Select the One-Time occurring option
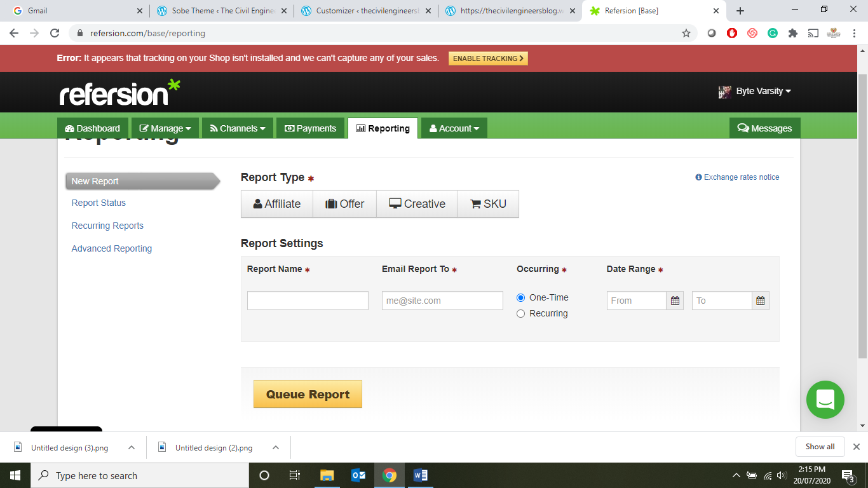 click(x=521, y=297)
